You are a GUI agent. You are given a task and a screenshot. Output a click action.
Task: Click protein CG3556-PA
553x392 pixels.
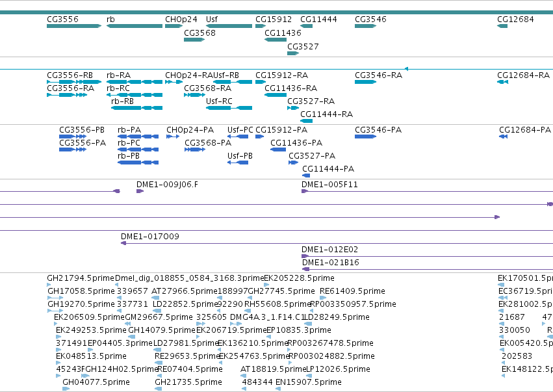(x=73, y=150)
